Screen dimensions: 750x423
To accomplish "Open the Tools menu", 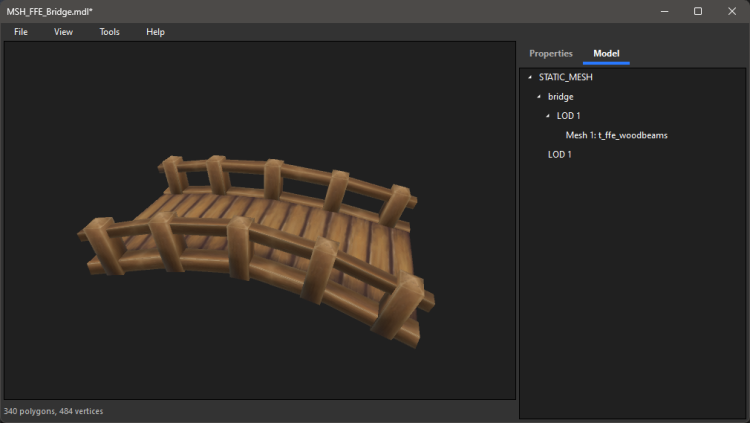I will click(109, 32).
